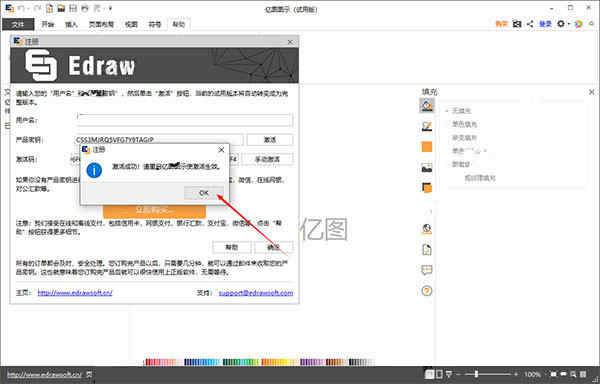Select the 渐变填充 (gradient fill) radio option

(x=464, y=138)
